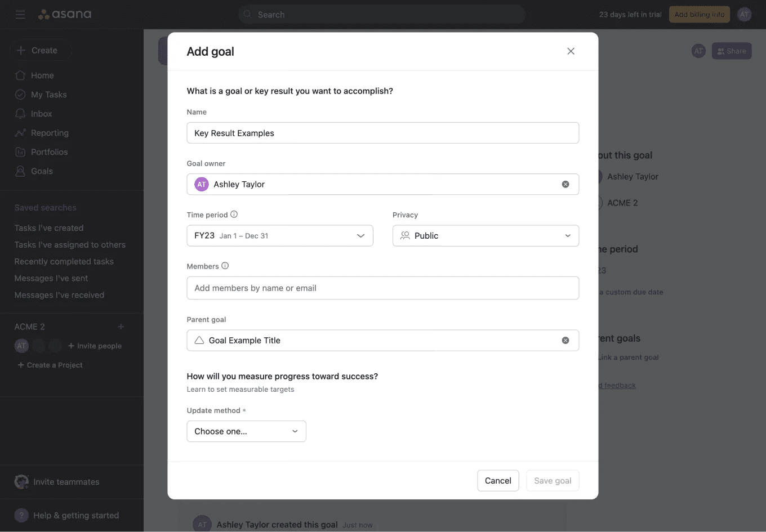
Task: Open Goals in the sidebar
Action: click(39, 171)
